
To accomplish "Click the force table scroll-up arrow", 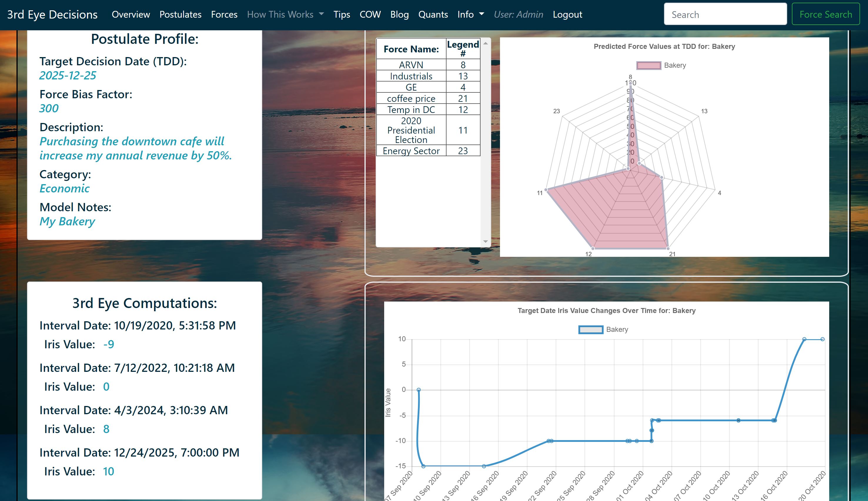I will click(x=485, y=43).
